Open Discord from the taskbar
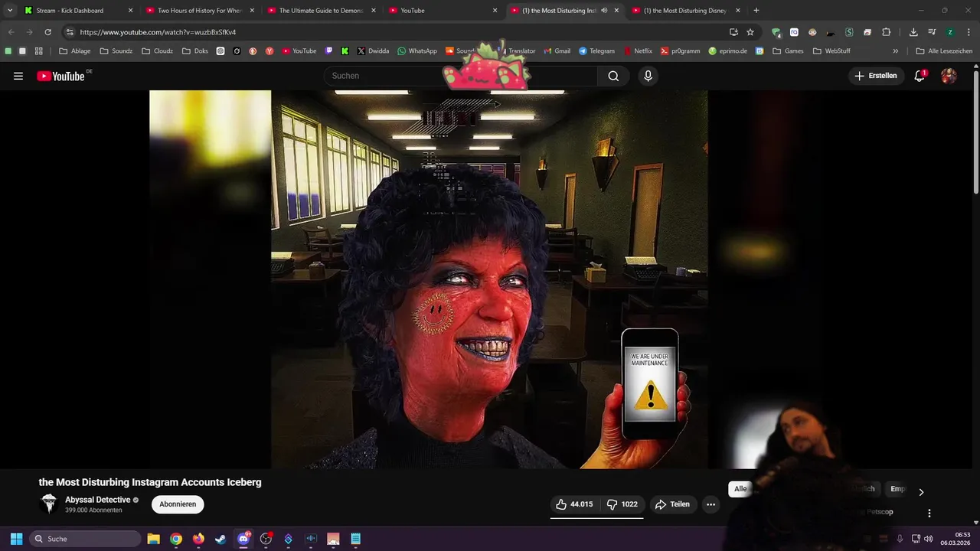The height and width of the screenshot is (551, 980). coord(243,539)
